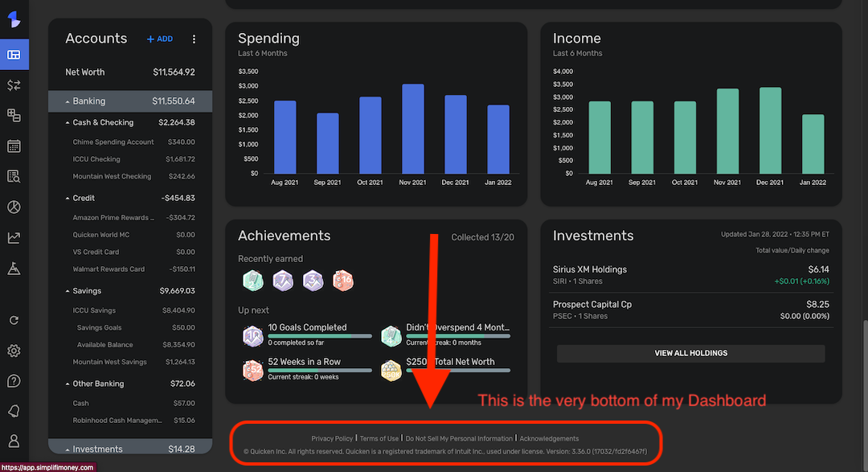Click the Add account button

pyautogui.click(x=159, y=39)
